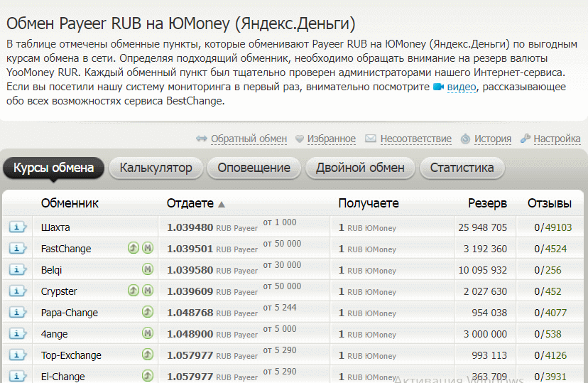Sort by the Отдаете column header

pos(190,203)
